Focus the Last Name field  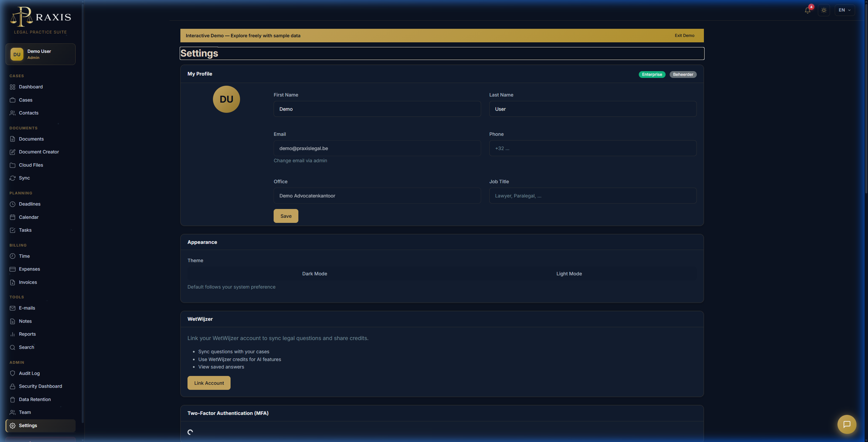(593, 109)
